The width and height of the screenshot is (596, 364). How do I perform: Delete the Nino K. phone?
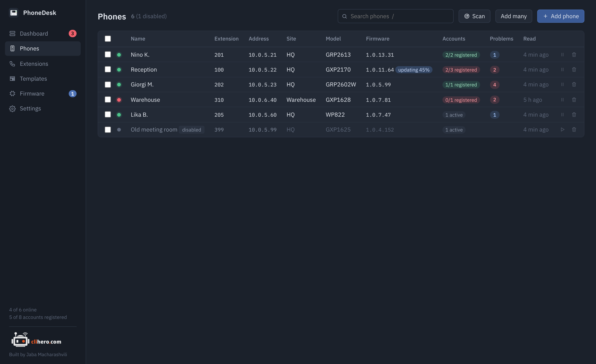(x=574, y=55)
